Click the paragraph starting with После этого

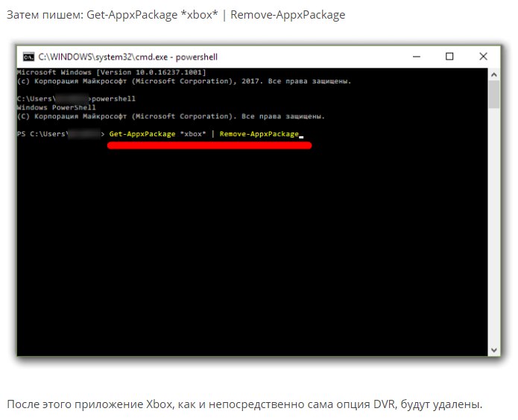[244, 404]
